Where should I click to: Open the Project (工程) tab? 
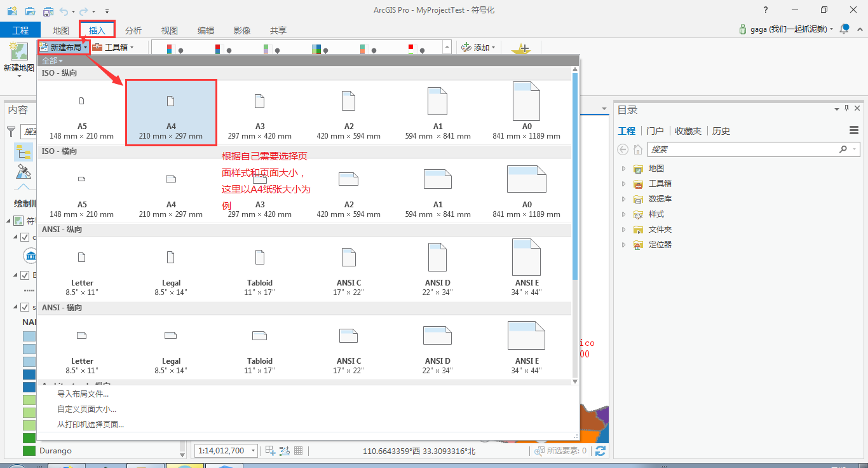tap(20, 30)
